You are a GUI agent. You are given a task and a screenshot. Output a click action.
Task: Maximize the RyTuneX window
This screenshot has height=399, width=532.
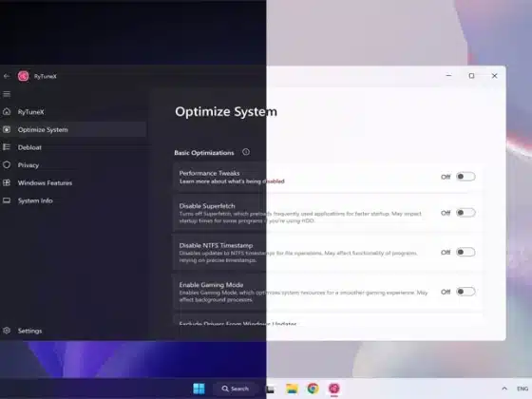(471, 76)
